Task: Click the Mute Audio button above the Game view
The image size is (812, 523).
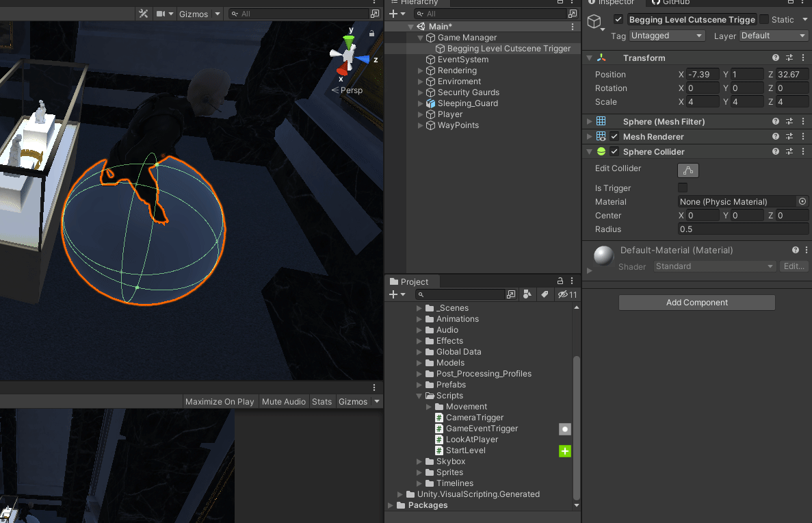Action: [x=283, y=401]
